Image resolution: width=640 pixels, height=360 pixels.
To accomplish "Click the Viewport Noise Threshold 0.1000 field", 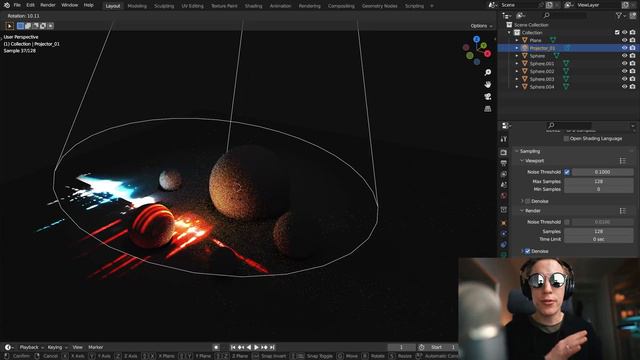I will click(x=602, y=172).
